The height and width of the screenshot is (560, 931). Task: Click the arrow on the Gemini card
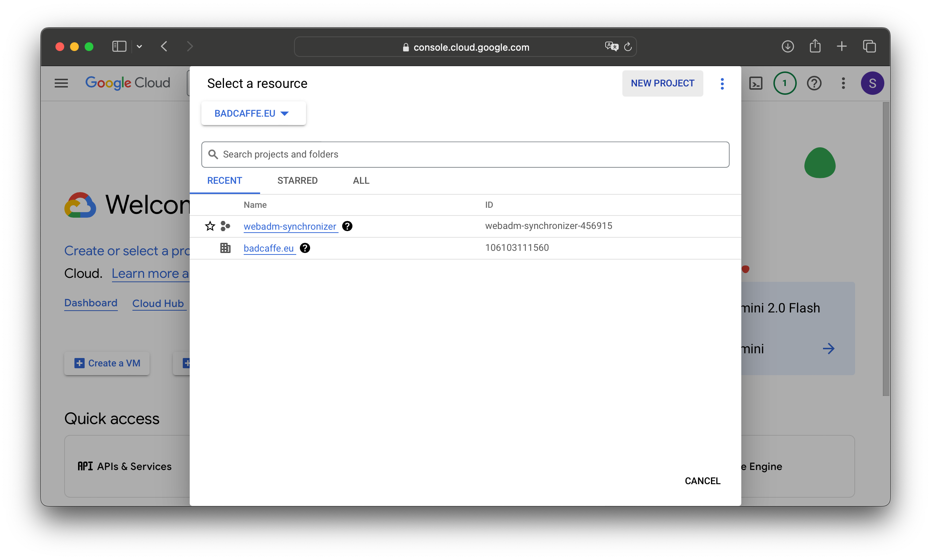[828, 348]
